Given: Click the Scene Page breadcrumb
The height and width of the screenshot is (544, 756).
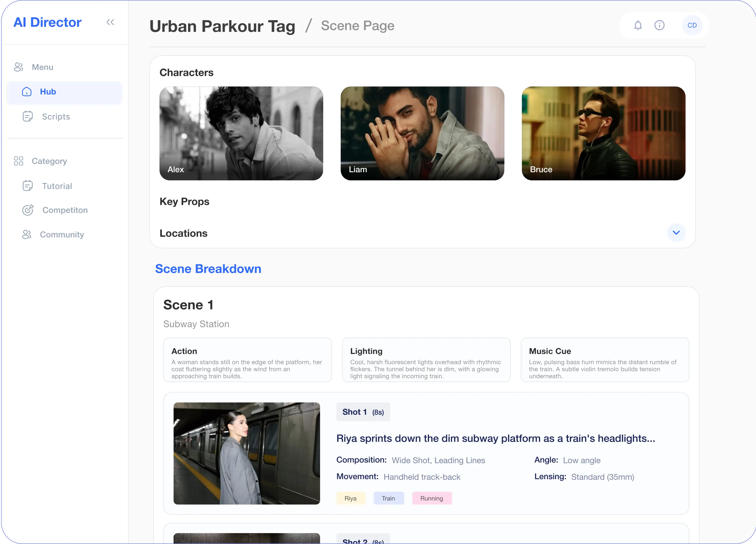Looking at the screenshot, I should click(358, 26).
